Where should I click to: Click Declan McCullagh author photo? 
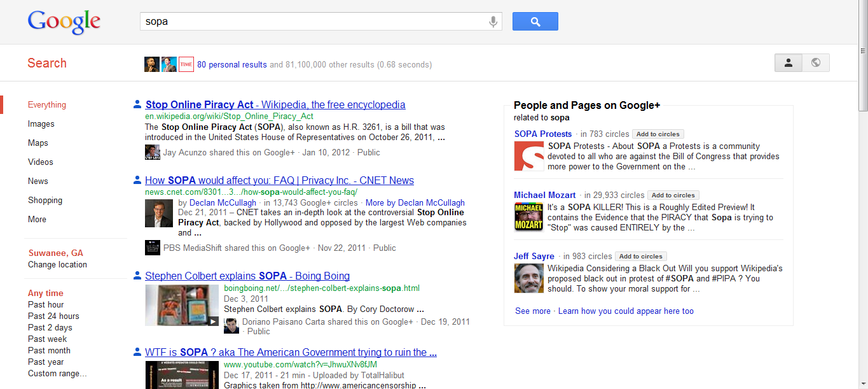[x=158, y=213]
